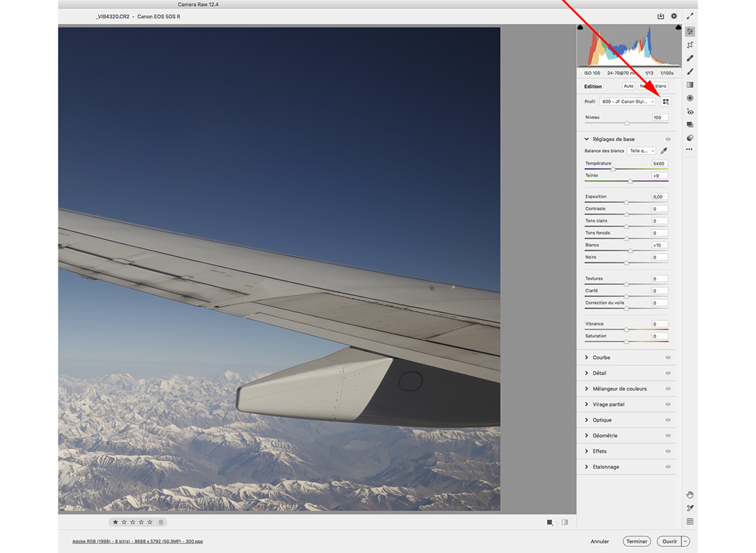Choose the Adjustment Brush tool
Image resolution: width=756 pixels, height=553 pixels.
[690, 72]
